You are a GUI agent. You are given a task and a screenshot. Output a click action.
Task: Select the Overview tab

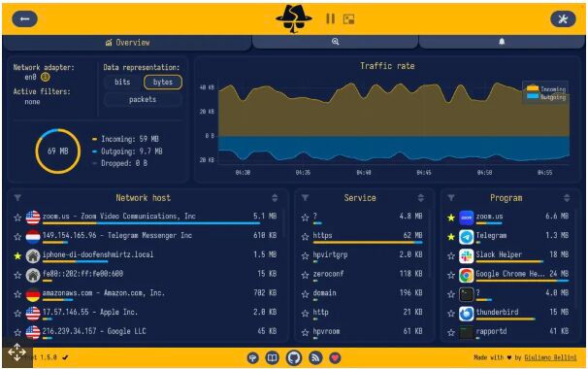pos(127,43)
